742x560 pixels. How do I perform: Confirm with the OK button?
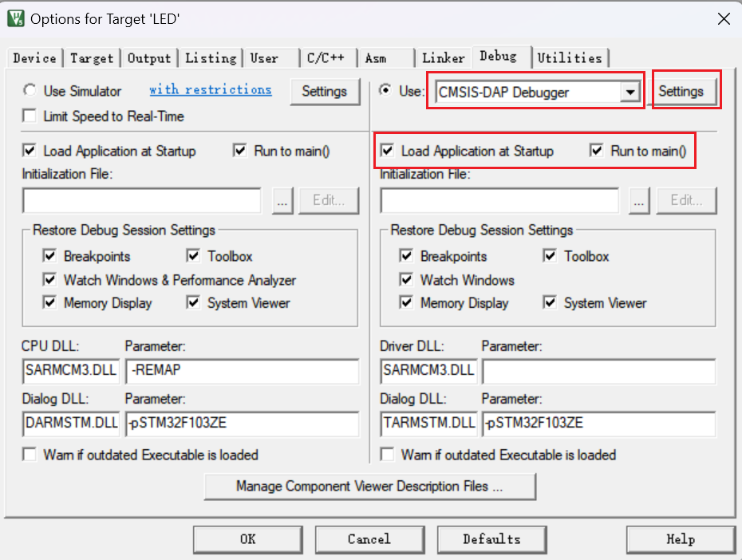pos(247,539)
